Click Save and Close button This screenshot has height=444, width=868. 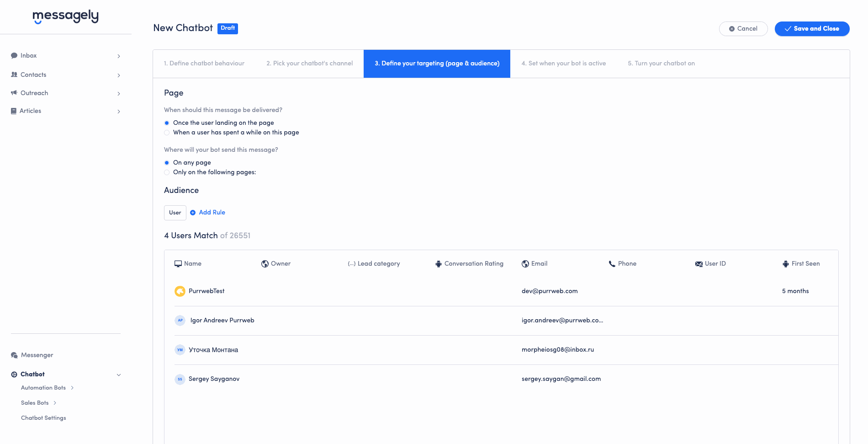click(812, 29)
